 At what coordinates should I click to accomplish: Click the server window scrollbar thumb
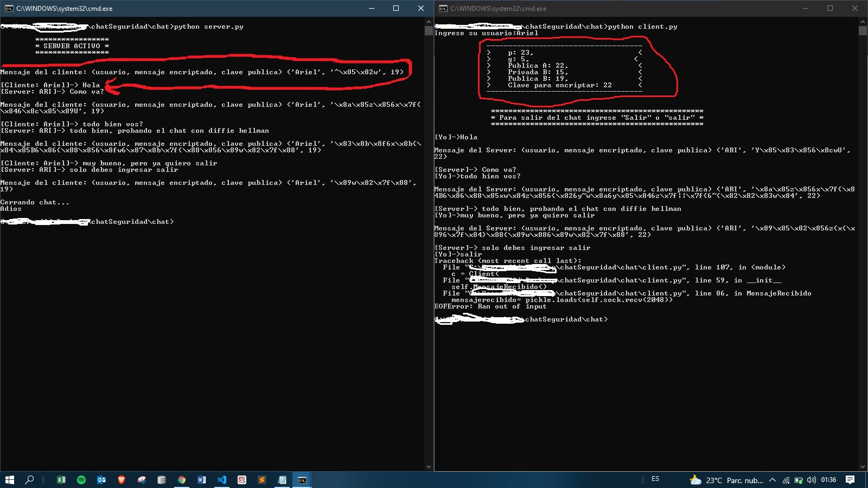coord(429,30)
